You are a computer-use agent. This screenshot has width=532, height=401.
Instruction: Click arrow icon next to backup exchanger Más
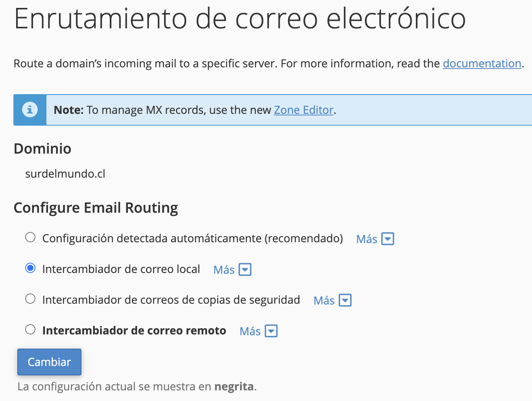[345, 300]
